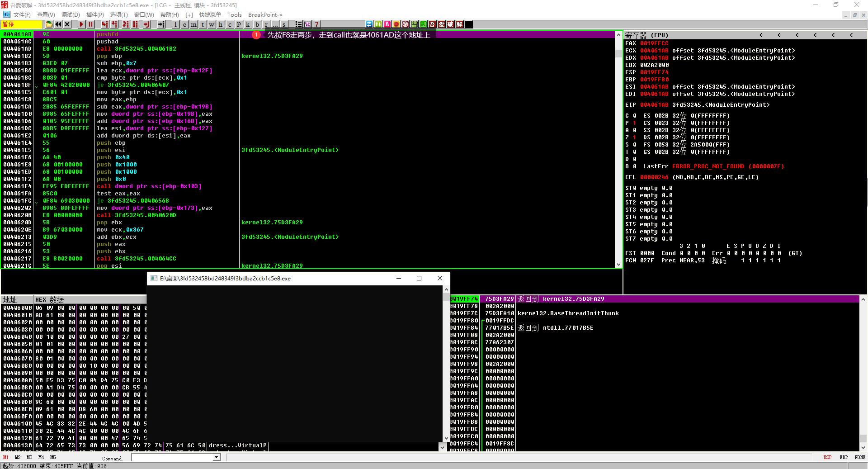Screen dimensions: 868x469
Task: Click the Step over icon
Action: [x=114, y=24]
